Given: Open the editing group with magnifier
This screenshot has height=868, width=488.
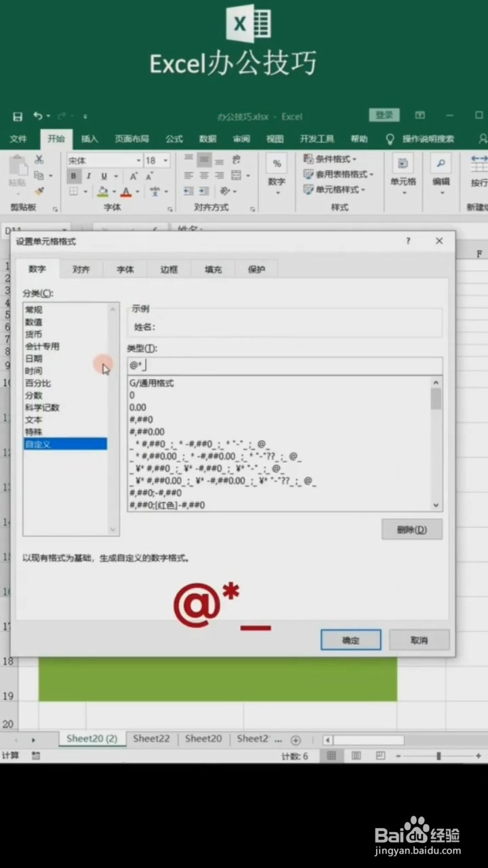Looking at the screenshot, I should (441, 174).
